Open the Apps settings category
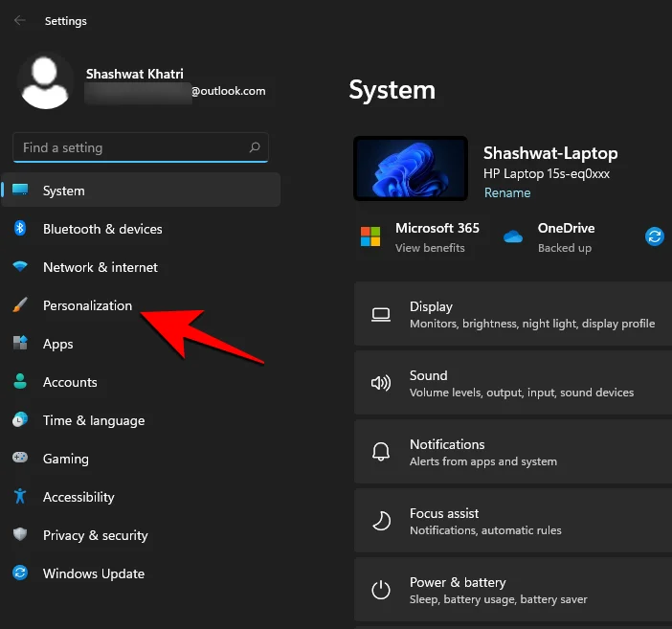The image size is (672, 629). pyautogui.click(x=141, y=344)
